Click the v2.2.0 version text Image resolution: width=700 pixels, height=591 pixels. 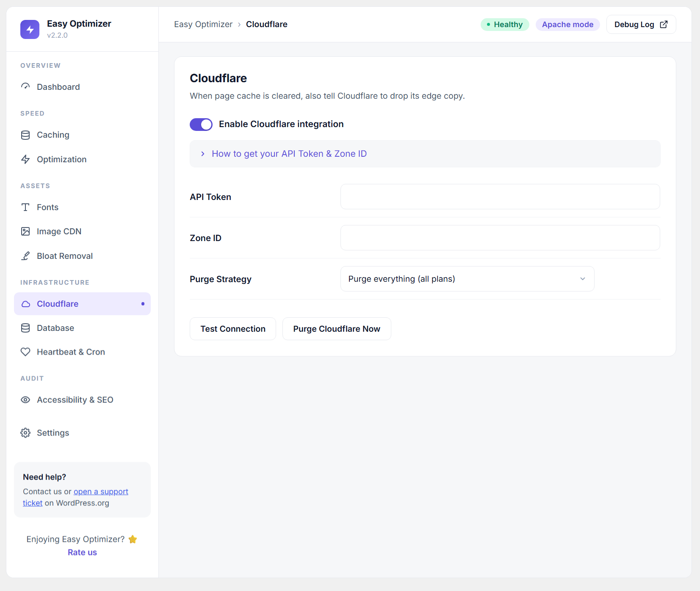coord(57,36)
